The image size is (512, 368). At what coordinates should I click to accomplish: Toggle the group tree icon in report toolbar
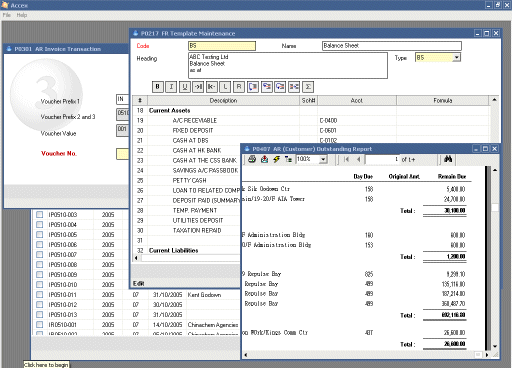tap(288, 159)
